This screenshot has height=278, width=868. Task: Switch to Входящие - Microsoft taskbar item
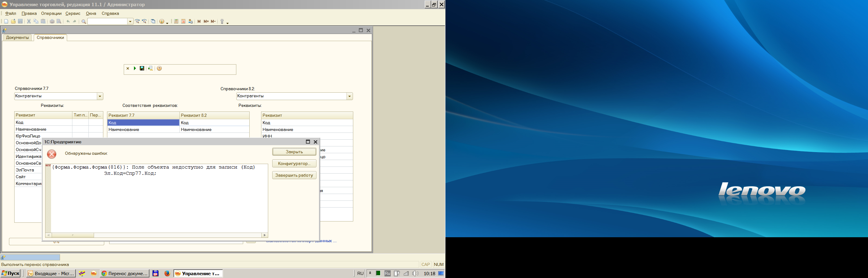[51, 273]
